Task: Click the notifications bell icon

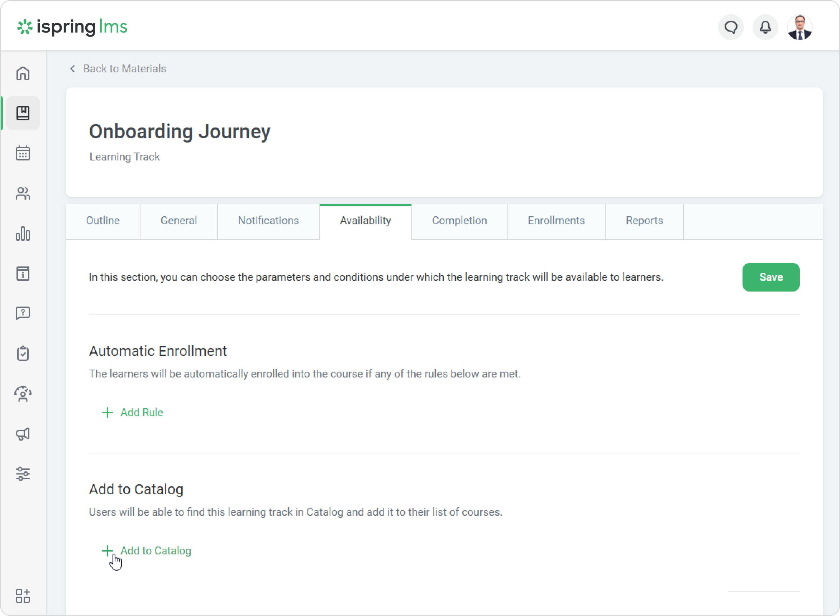Action: [x=765, y=27]
